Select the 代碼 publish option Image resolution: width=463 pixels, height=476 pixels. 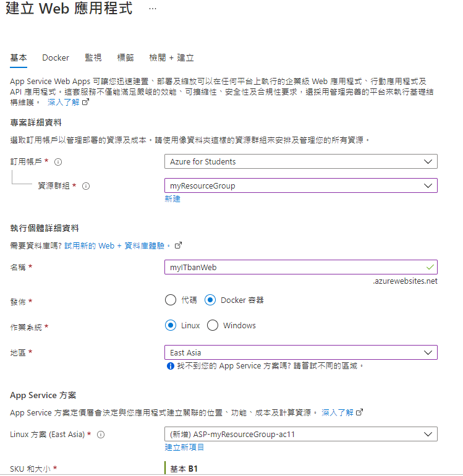(171, 300)
